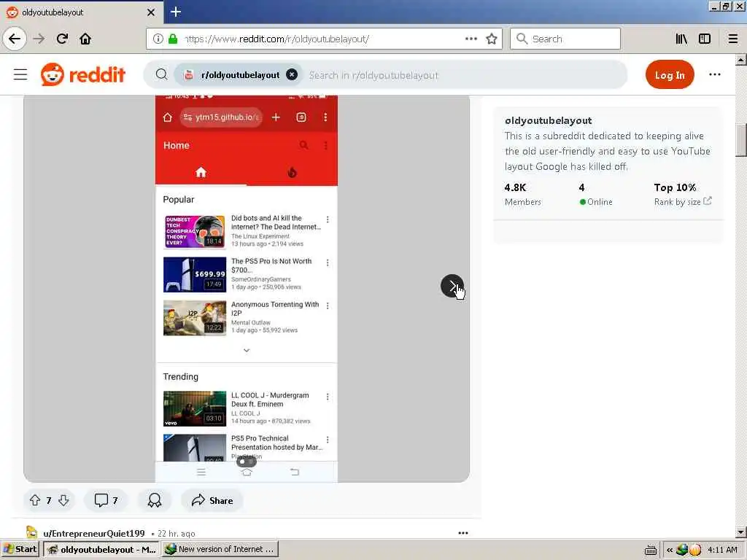747x560 pixels.
Task: Upvote the post with 7 points
Action: point(35,500)
